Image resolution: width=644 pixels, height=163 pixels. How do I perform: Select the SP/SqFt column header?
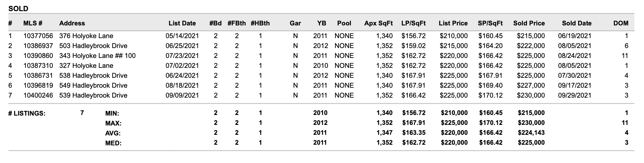click(490, 23)
